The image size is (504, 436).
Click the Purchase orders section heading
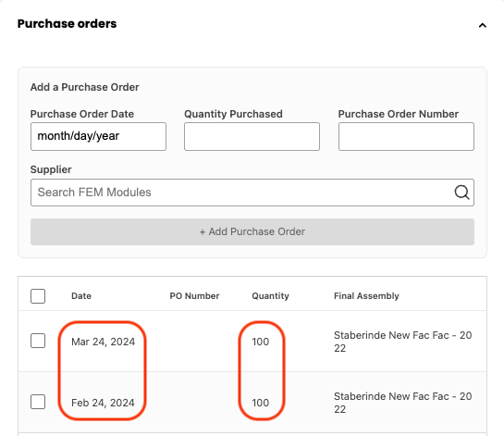pyautogui.click(x=67, y=24)
